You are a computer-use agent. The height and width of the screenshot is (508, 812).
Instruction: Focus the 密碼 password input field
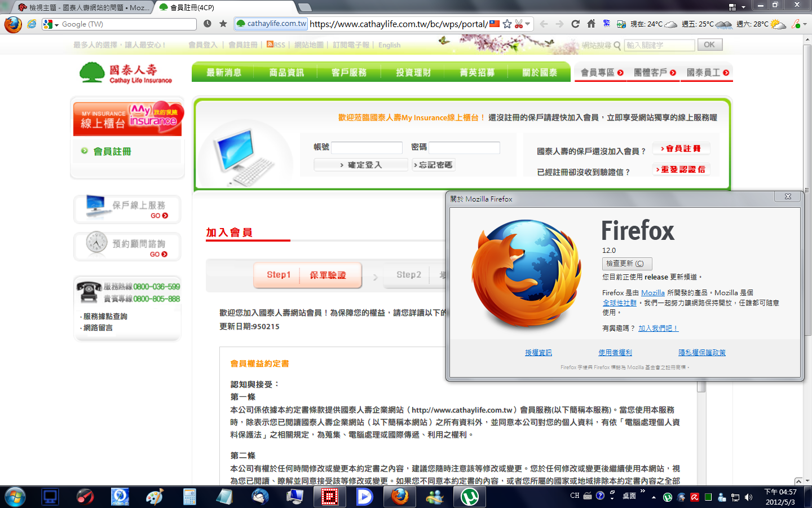[x=464, y=148]
